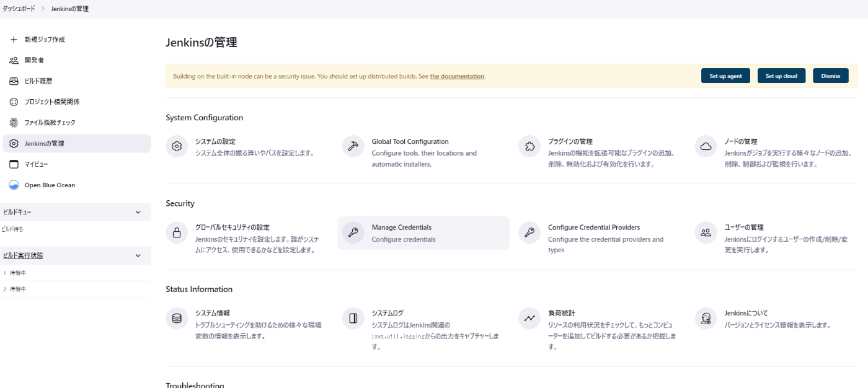
Task: Click the ビルドキュー panel title
Action: point(17,212)
